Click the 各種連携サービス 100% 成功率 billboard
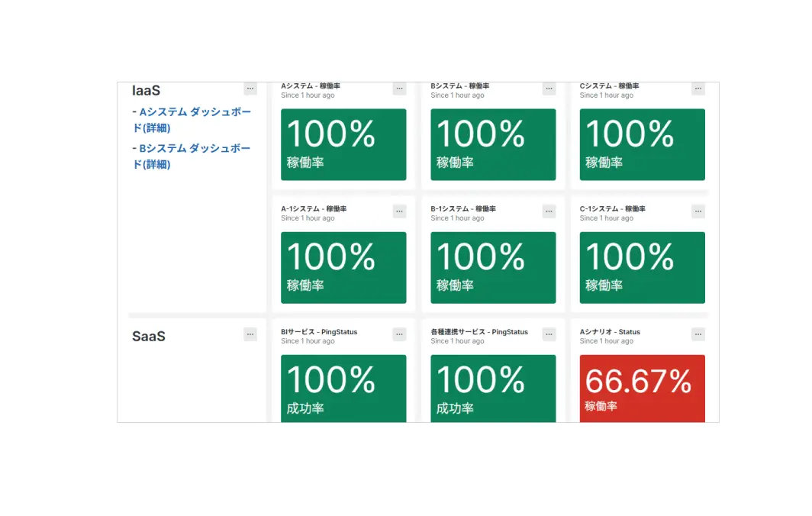This screenshot has width=812, height=516. tap(493, 388)
